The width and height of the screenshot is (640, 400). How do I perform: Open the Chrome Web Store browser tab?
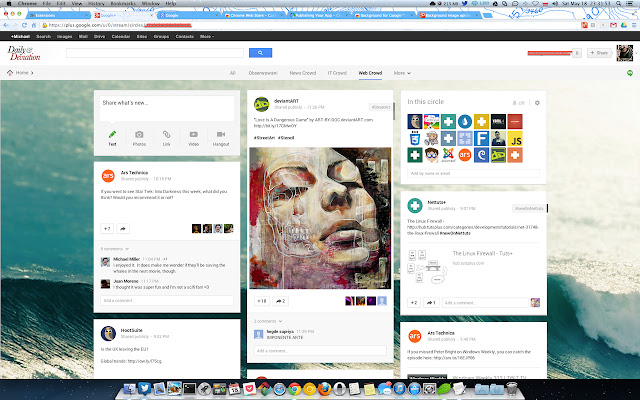pos(254,16)
